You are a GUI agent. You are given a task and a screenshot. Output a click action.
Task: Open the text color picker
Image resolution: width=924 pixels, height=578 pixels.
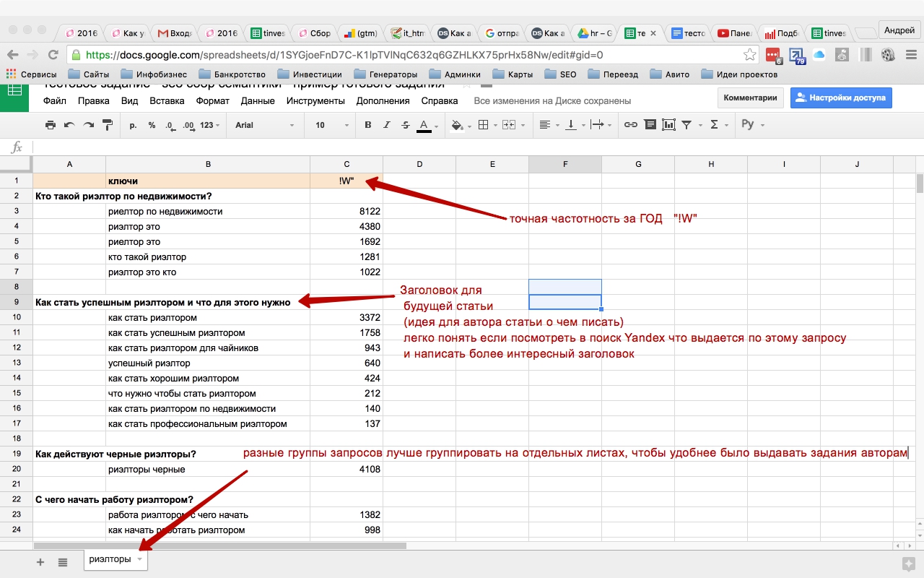[x=424, y=125]
